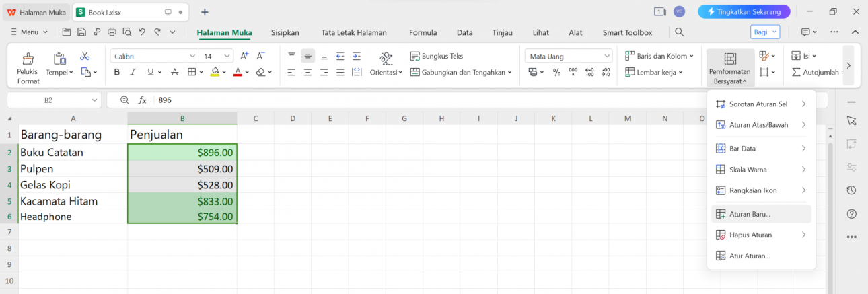This screenshot has height=294, width=868.
Task: Toggle middle vertical alignment
Action: pos(308,56)
